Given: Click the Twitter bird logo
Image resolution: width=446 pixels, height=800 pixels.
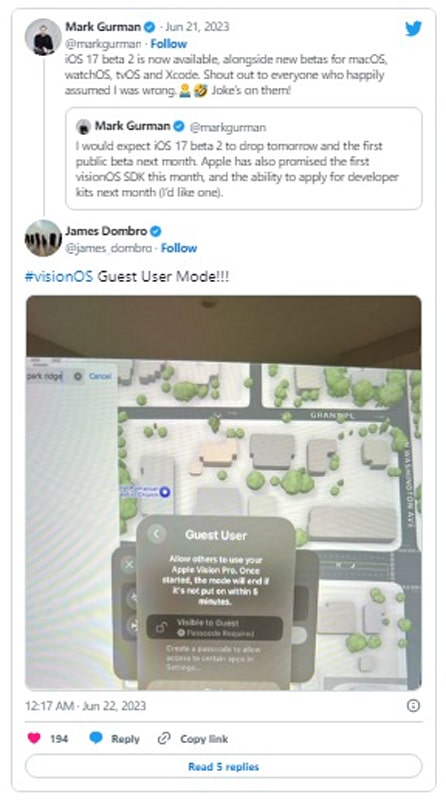Looking at the screenshot, I should point(414,29).
